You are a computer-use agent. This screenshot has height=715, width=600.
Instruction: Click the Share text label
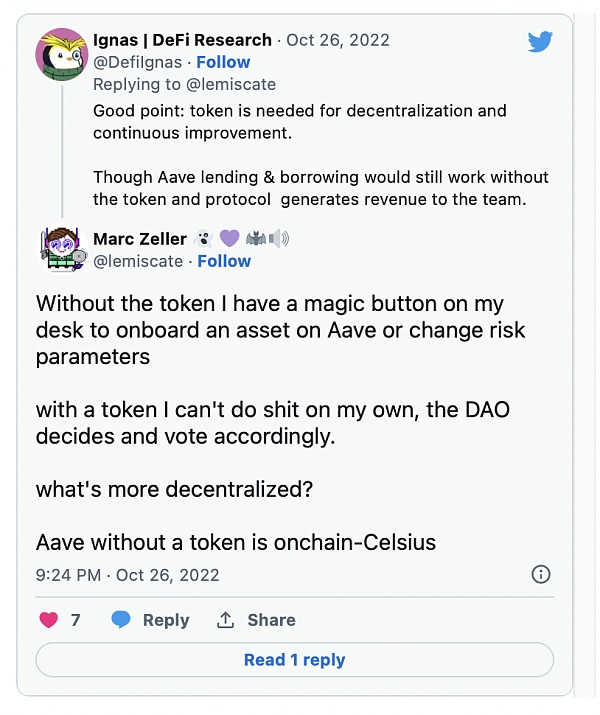click(x=271, y=620)
